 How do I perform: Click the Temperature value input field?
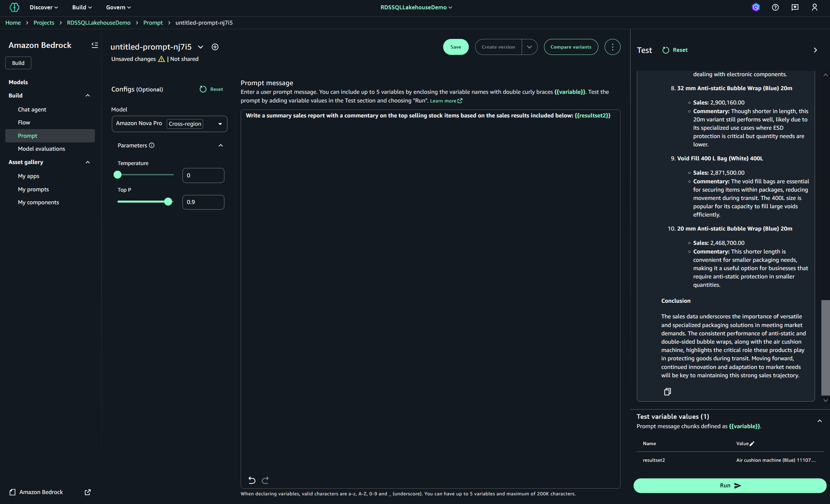(x=203, y=175)
